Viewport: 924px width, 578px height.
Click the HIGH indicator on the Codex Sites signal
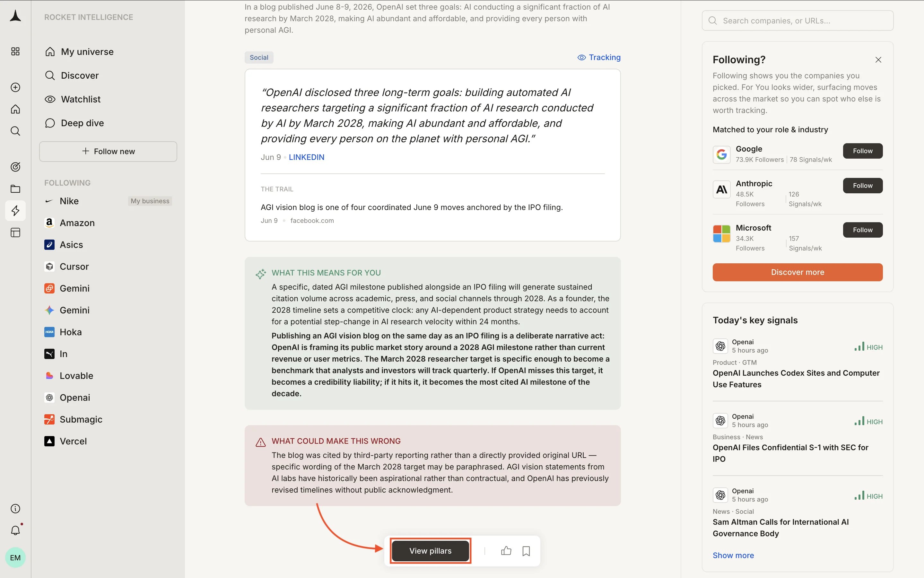click(x=868, y=347)
